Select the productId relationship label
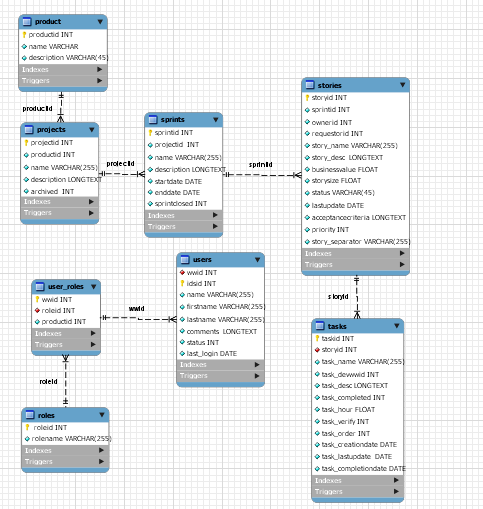This screenshot has width=483, height=509. 37,109
